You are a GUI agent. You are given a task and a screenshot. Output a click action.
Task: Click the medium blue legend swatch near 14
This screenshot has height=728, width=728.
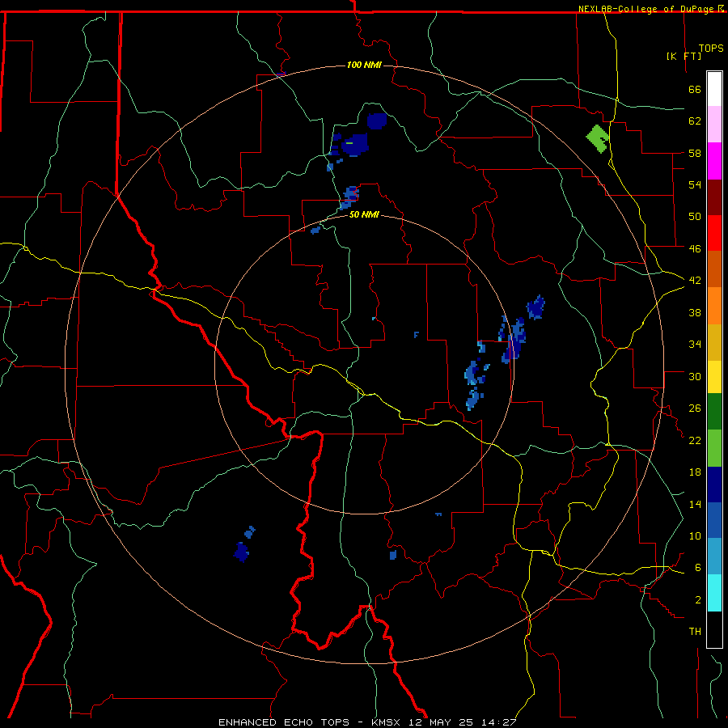click(x=714, y=520)
